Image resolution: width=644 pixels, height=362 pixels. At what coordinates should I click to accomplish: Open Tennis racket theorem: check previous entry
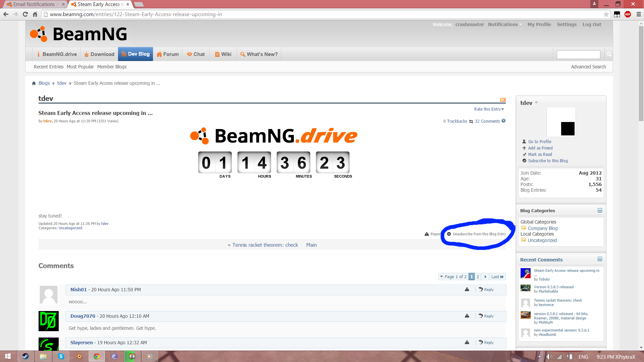tap(265, 245)
